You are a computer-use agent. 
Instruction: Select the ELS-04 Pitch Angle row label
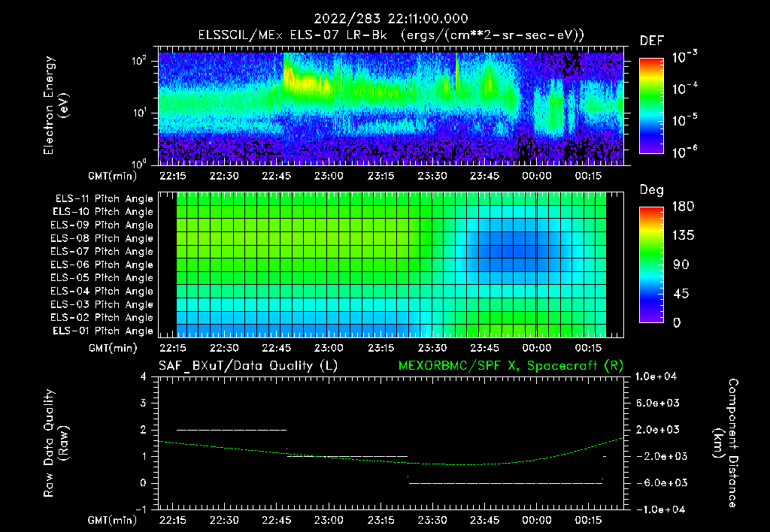coord(102,291)
